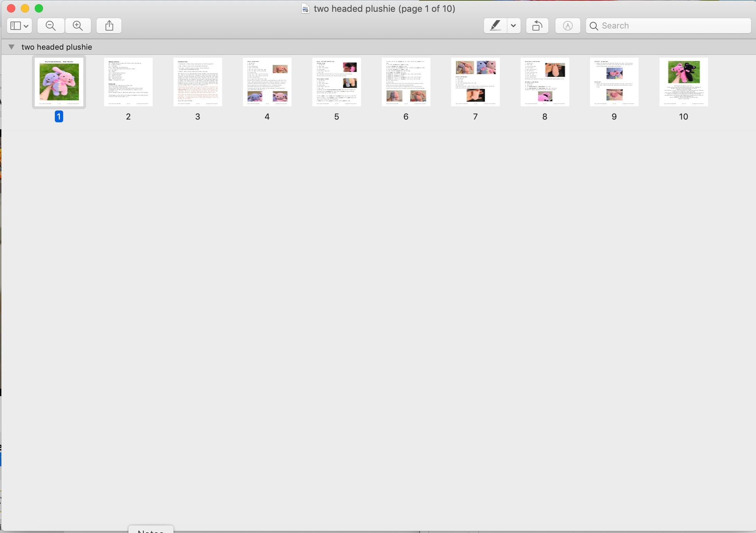Select page 2 thumbnail
This screenshot has width=756, height=533.
click(x=128, y=82)
